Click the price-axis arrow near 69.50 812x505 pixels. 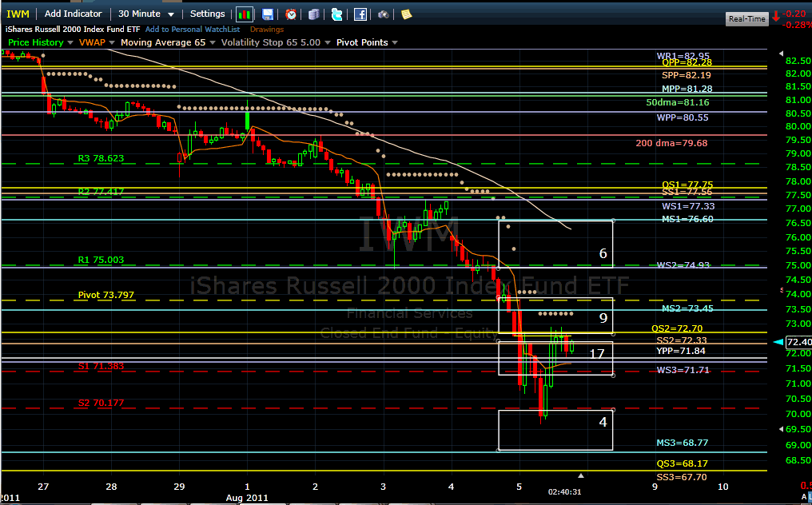782,429
